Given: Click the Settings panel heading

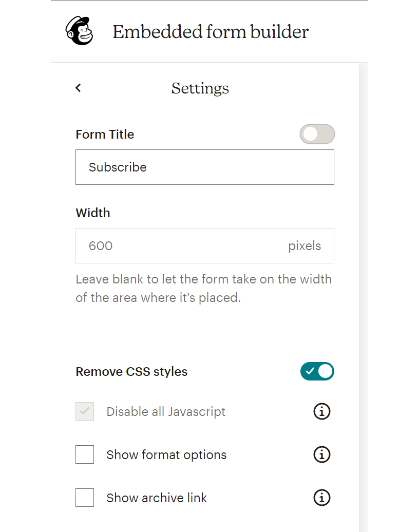Looking at the screenshot, I should pos(200,88).
